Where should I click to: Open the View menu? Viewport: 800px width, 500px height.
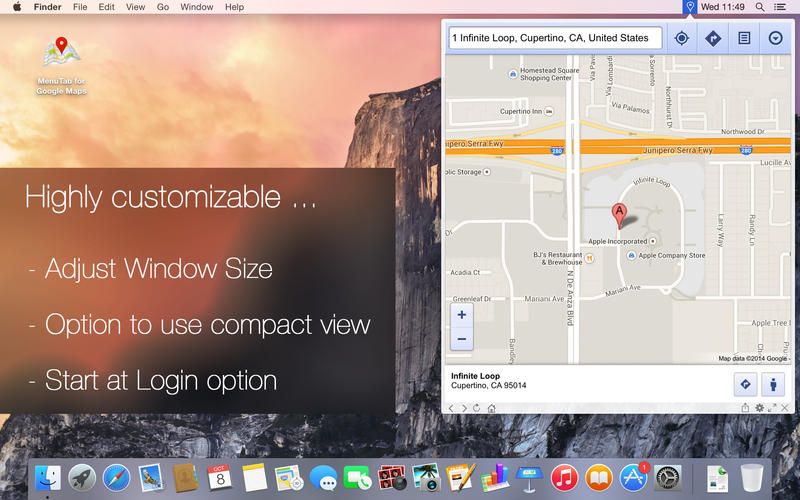point(135,7)
